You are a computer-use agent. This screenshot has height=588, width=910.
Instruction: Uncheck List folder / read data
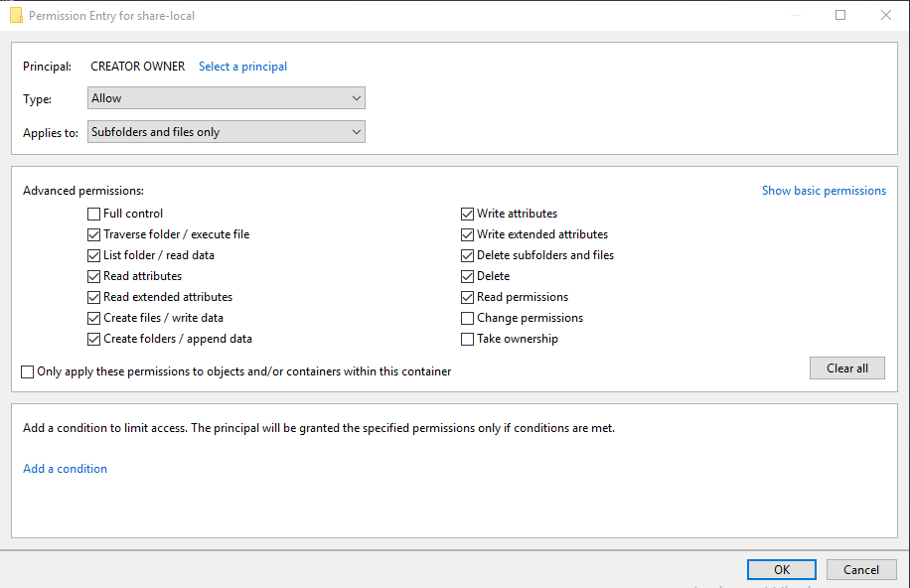pos(94,255)
